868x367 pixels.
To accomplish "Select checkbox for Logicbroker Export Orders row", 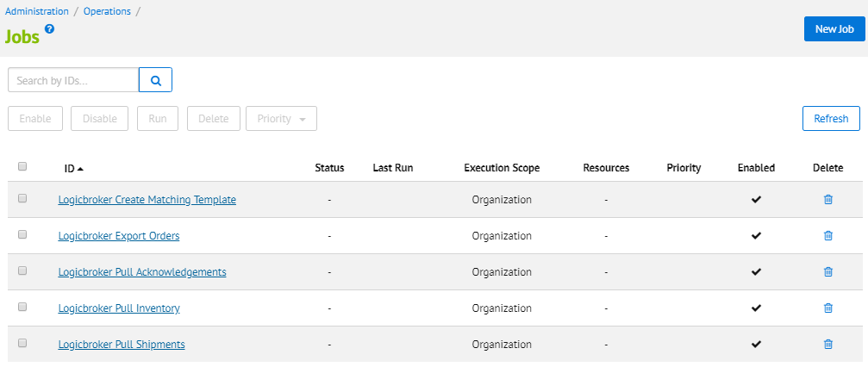I will pos(22,234).
